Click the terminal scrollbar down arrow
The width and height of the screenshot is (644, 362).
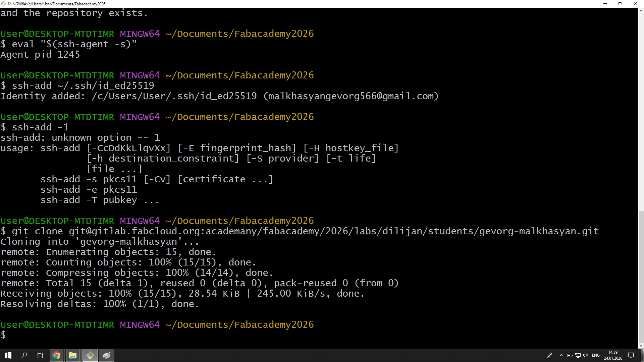(641, 346)
